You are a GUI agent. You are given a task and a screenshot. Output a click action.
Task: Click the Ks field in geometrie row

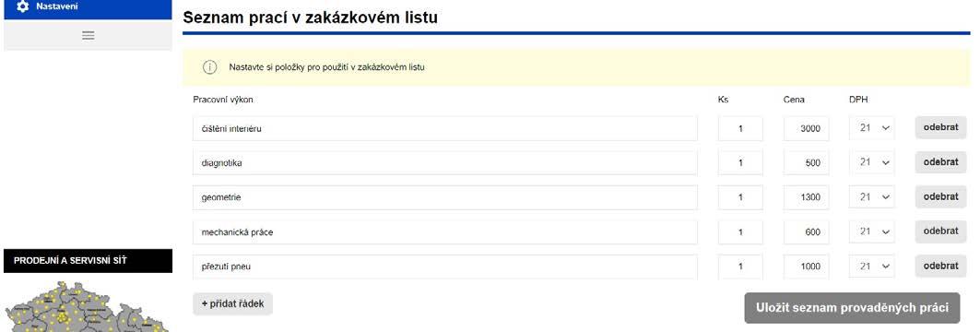click(740, 197)
